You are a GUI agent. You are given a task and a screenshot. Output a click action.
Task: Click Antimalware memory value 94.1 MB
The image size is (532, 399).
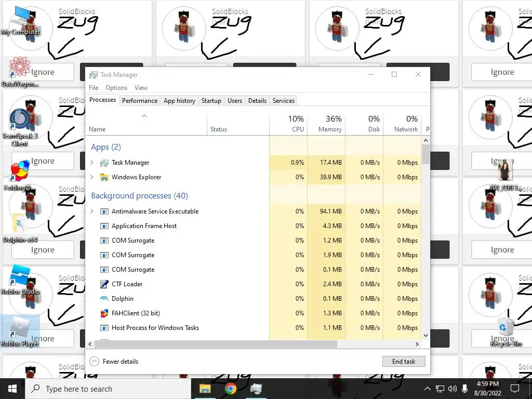click(x=330, y=211)
